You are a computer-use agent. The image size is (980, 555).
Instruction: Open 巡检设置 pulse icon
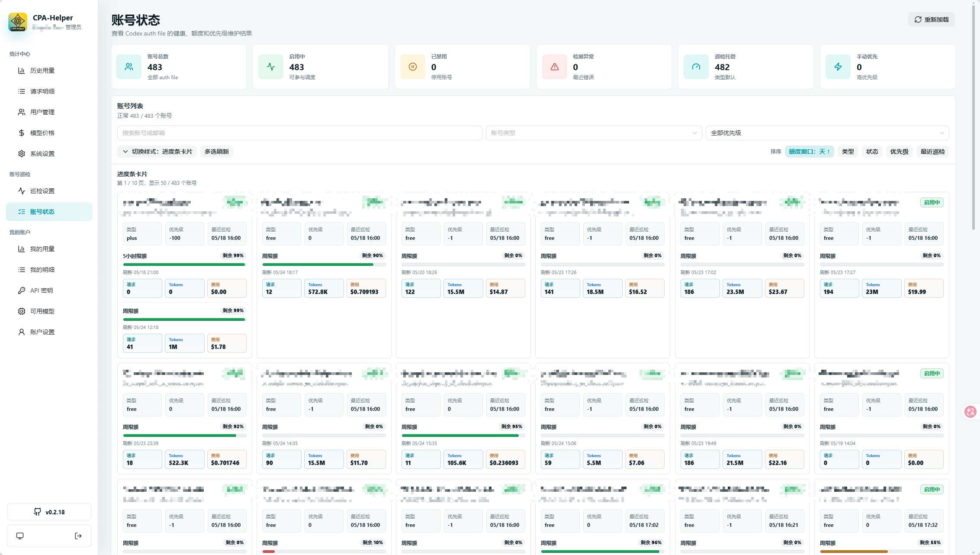21,191
